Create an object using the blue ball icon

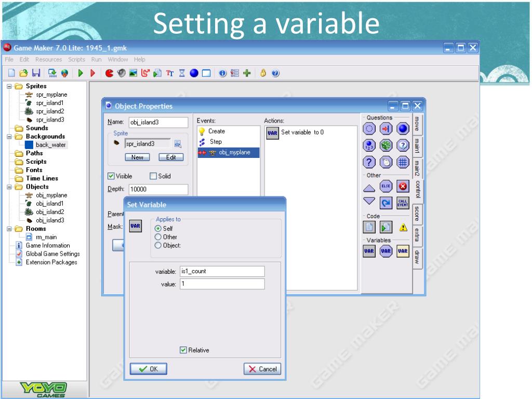(194, 73)
